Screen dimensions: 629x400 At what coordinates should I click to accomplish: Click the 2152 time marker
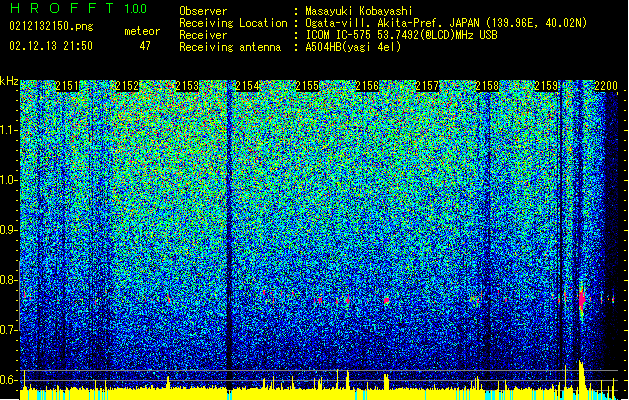127,86
